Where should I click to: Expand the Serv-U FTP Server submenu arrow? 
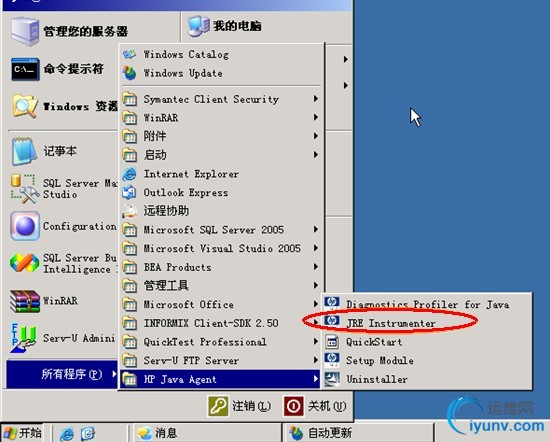[316, 360]
